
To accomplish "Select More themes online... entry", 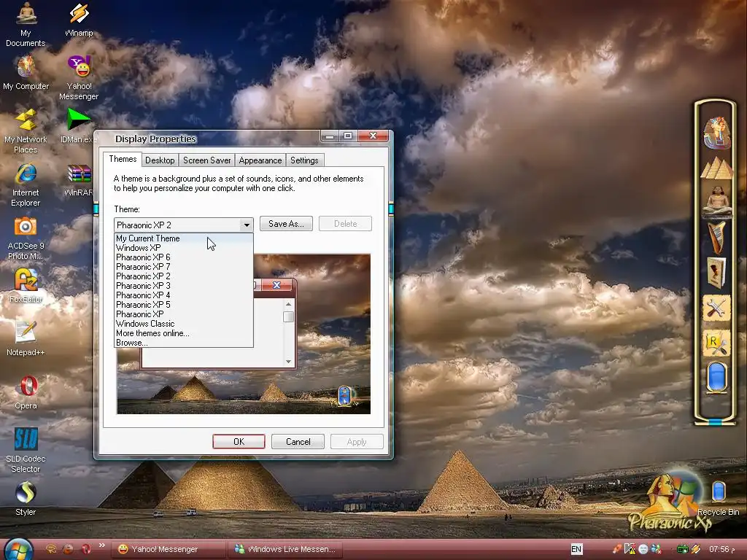I will point(183,333).
